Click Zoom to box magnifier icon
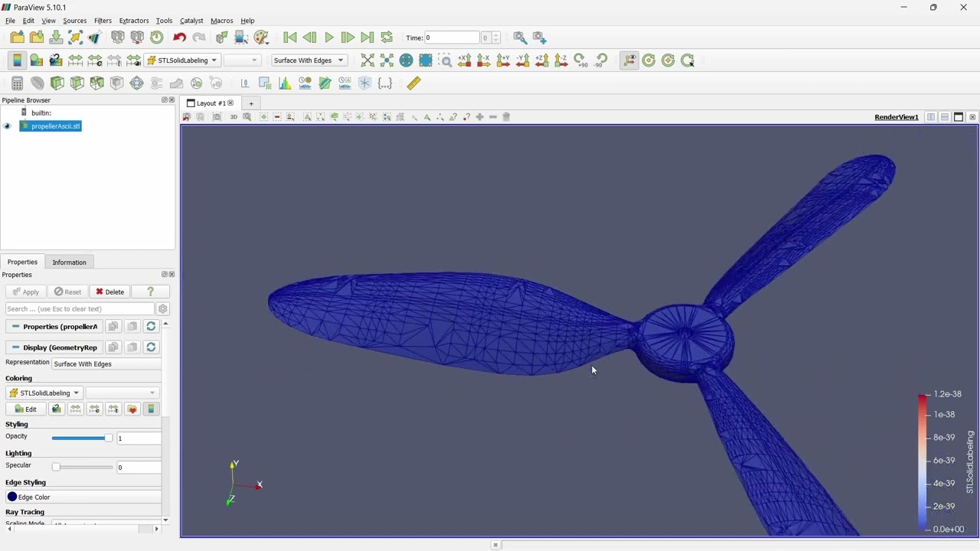 (445, 60)
